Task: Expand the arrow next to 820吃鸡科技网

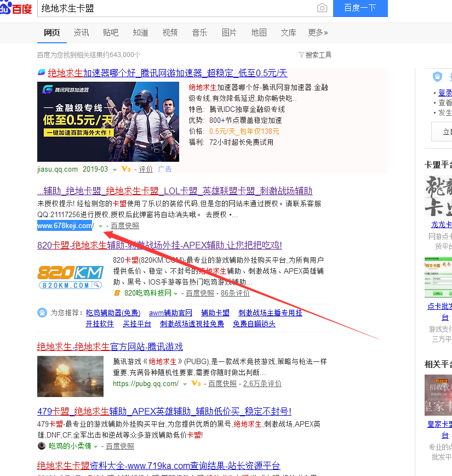Action: coord(176,293)
